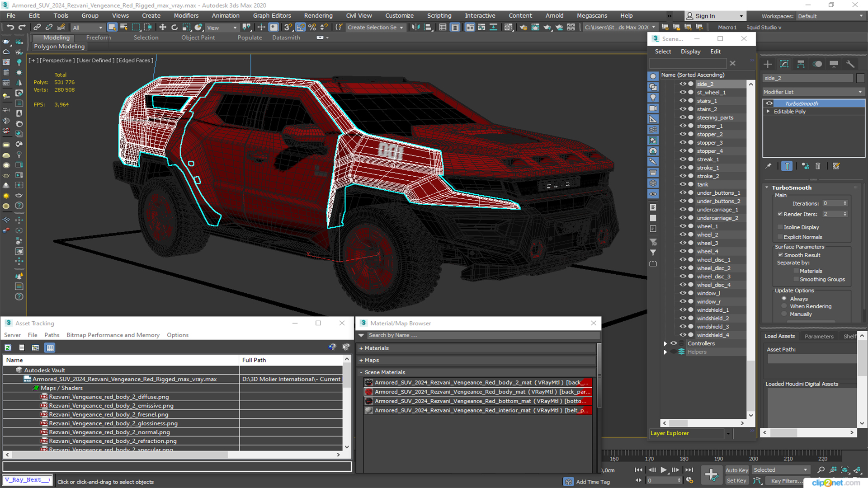Switch to the Freeform ribbon tab
The width and height of the screenshot is (868, 488).
tap(98, 38)
